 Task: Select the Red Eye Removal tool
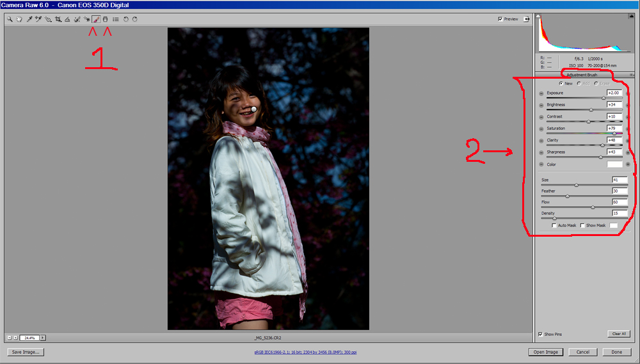point(86,19)
